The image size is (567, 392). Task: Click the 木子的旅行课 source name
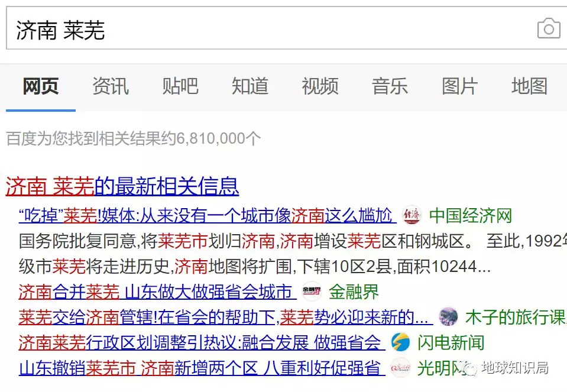(516, 317)
